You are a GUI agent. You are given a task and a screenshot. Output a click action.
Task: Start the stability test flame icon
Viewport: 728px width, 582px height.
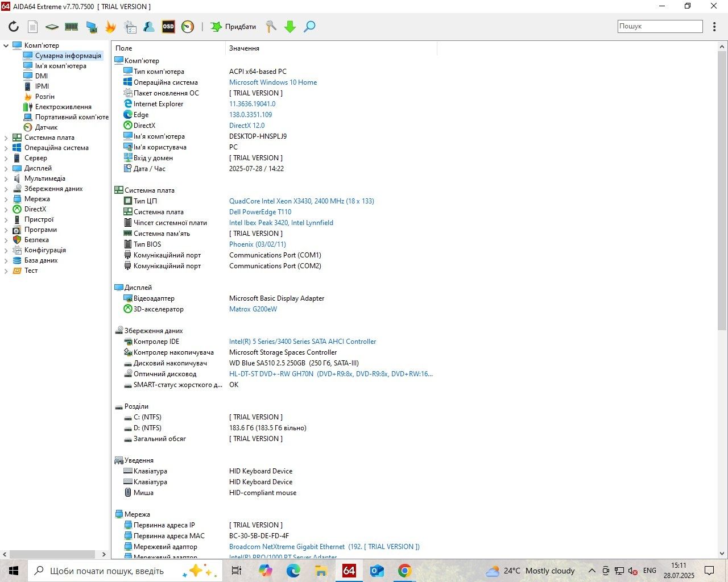click(x=110, y=27)
